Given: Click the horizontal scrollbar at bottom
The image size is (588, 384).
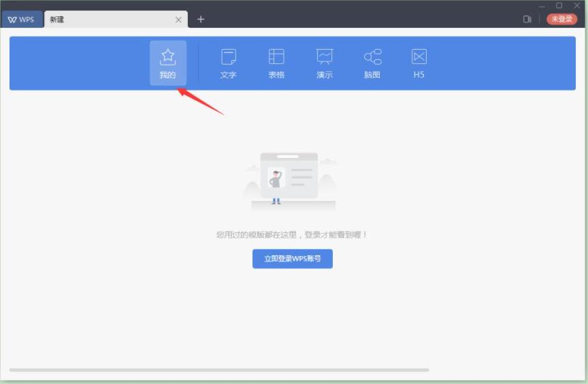Looking at the screenshot, I should pyautogui.click(x=219, y=370).
